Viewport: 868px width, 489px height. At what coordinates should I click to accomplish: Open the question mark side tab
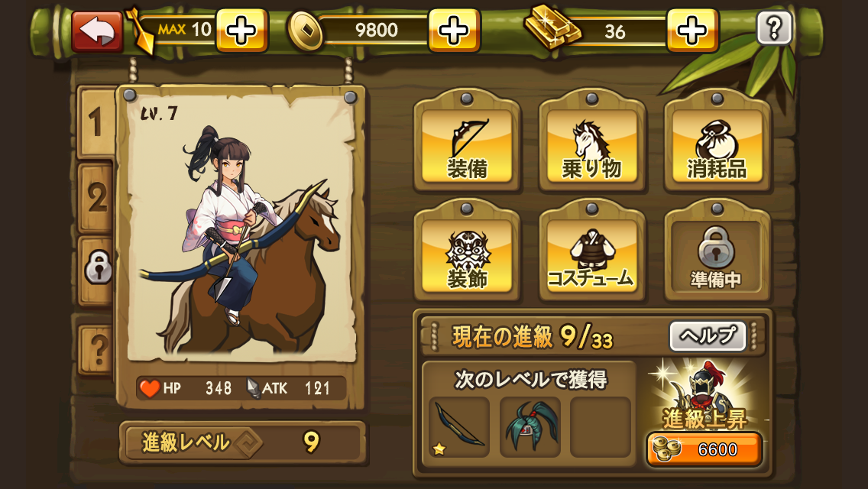point(97,349)
